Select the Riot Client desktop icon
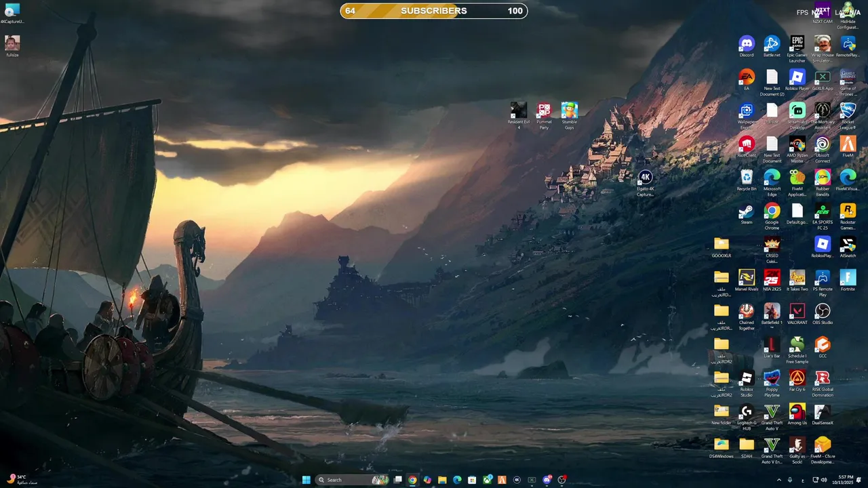This screenshot has height=488, width=868. [747, 147]
